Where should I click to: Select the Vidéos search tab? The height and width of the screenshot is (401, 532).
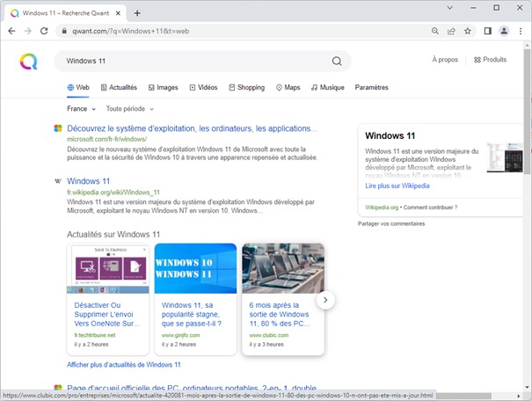point(203,88)
